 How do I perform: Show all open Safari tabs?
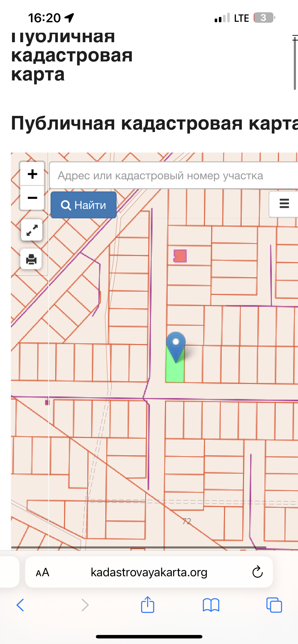tap(274, 605)
